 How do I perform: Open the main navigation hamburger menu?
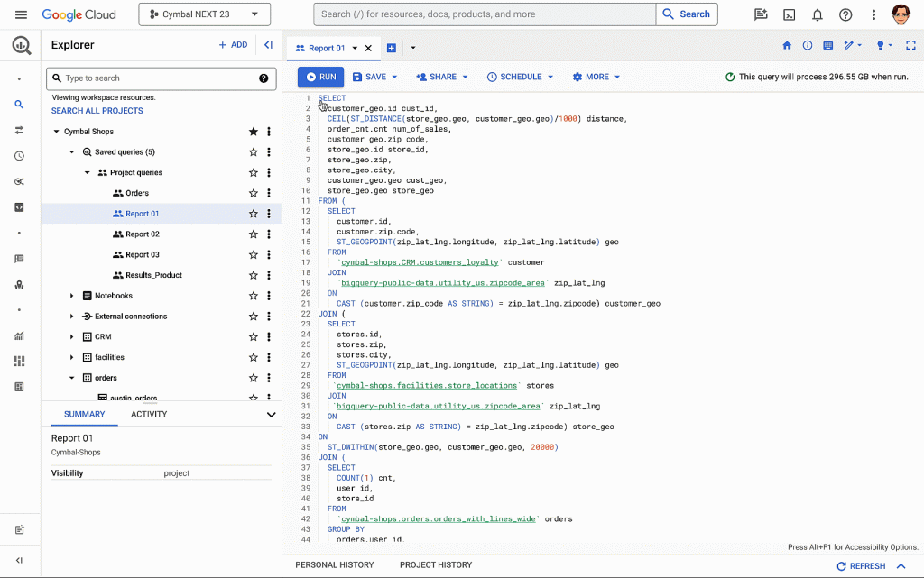21,14
